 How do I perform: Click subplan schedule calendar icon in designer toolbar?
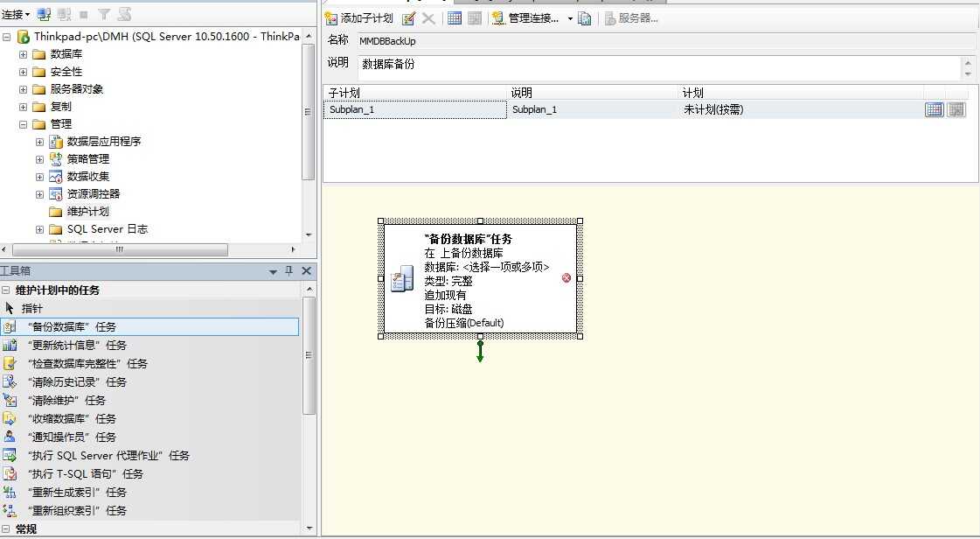point(455,18)
